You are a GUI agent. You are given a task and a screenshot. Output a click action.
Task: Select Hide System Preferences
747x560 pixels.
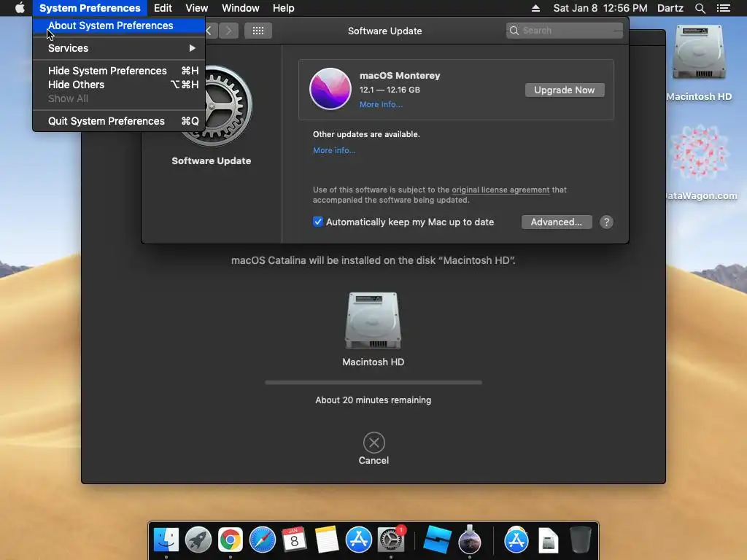[x=119, y=71]
